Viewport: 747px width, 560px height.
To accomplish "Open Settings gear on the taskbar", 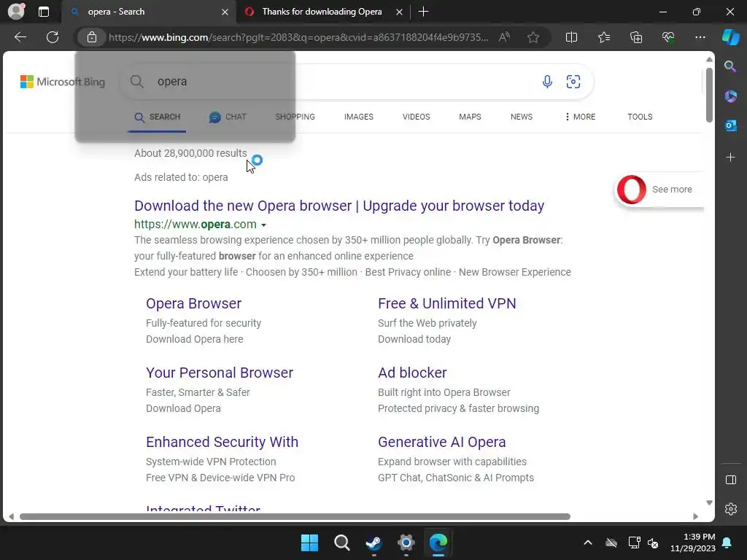I will tap(406, 542).
